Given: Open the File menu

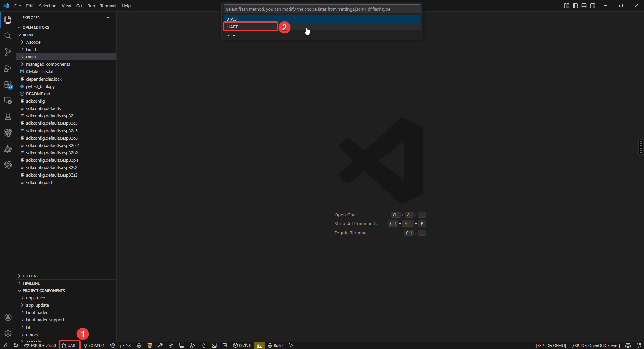Looking at the screenshot, I should tap(18, 6).
